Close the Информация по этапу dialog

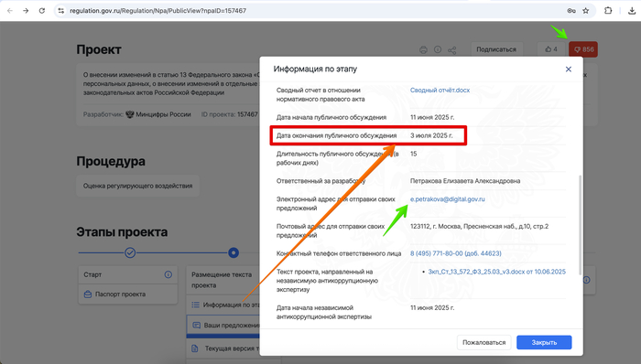pos(569,70)
